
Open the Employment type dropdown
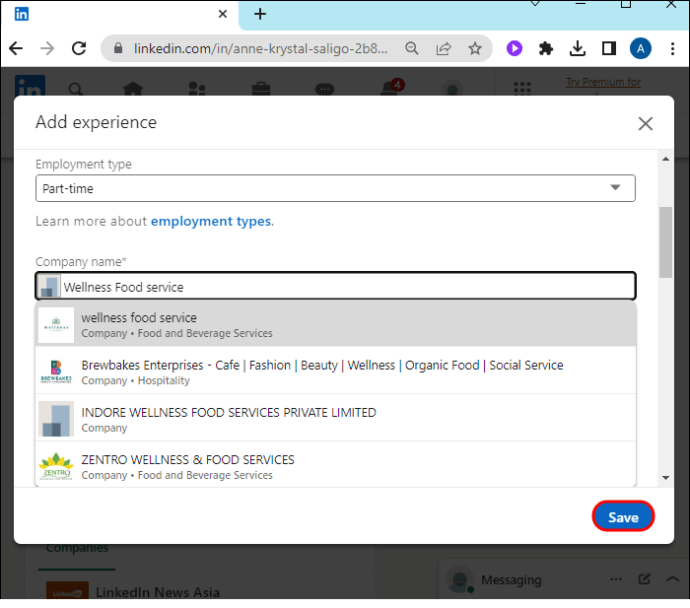(335, 188)
